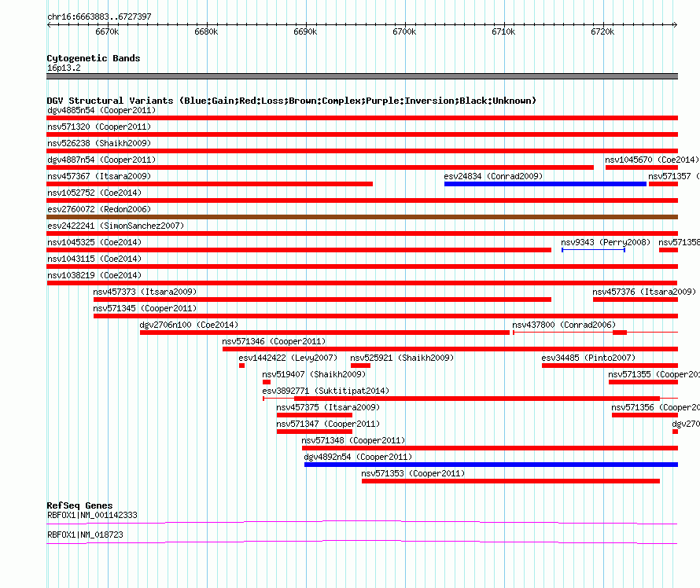Select esv34485 (Pinto2007) label
Screen dimensions: 700x588
coord(588,358)
